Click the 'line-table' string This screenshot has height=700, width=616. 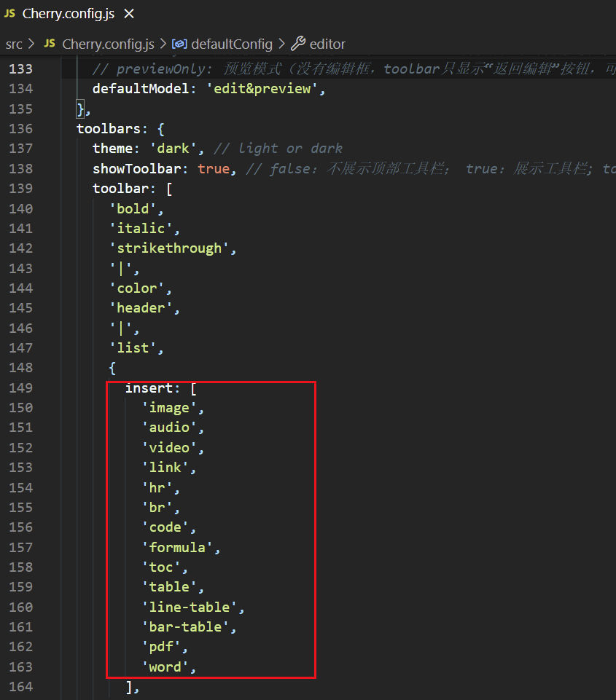(190, 607)
